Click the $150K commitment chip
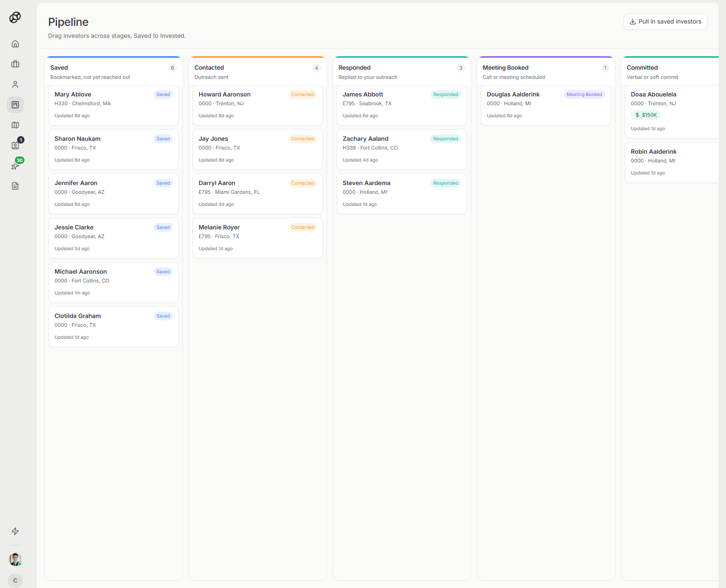The width and height of the screenshot is (726, 588). coord(646,115)
